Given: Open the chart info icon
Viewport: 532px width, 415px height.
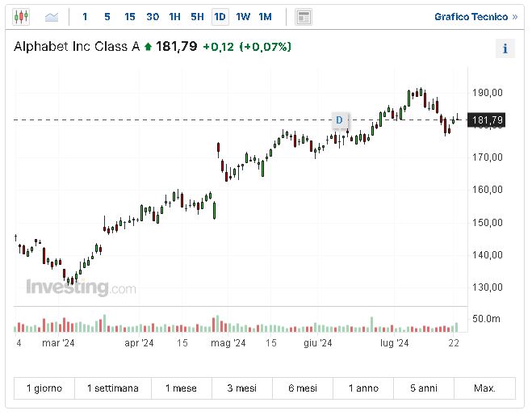Looking at the screenshot, I should [505, 48].
